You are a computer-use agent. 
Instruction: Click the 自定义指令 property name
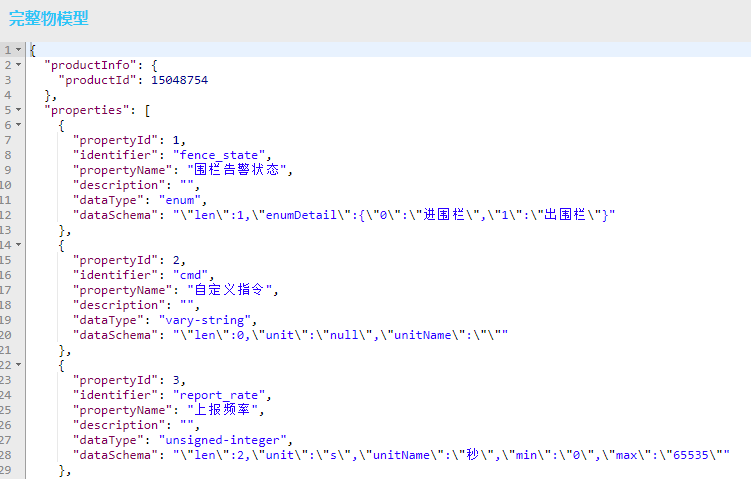pyautogui.click(x=229, y=290)
